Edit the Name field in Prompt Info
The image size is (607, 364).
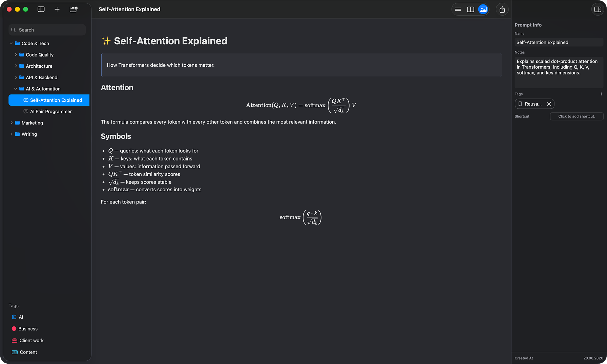[x=559, y=42]
